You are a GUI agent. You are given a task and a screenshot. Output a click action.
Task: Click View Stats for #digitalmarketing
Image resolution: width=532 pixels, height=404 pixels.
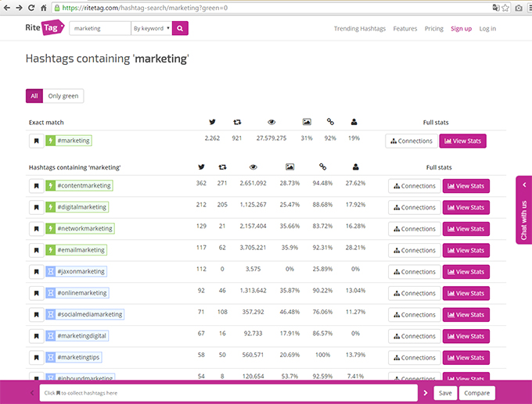point(465,207)
